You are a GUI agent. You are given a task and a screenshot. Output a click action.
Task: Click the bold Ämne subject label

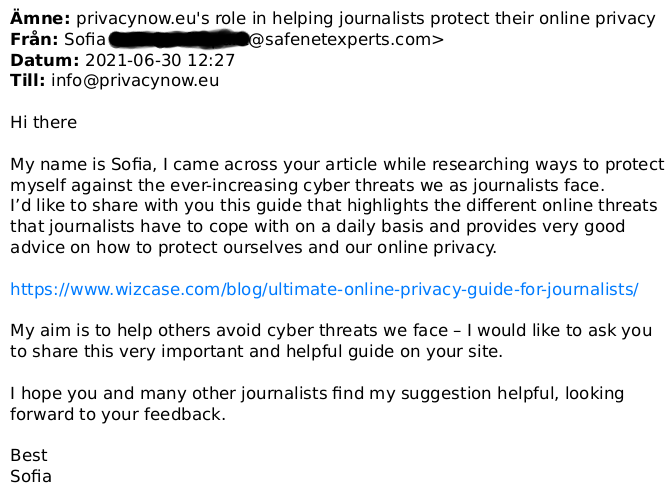click(x=40, y=18)
